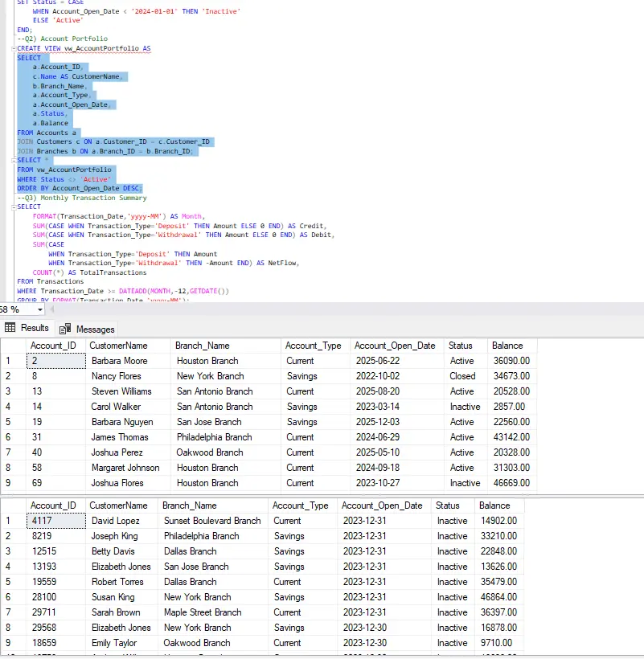Select CustomerName column header in first grid
This screenshot has height=659, width=644.
(x=128, y=346)
